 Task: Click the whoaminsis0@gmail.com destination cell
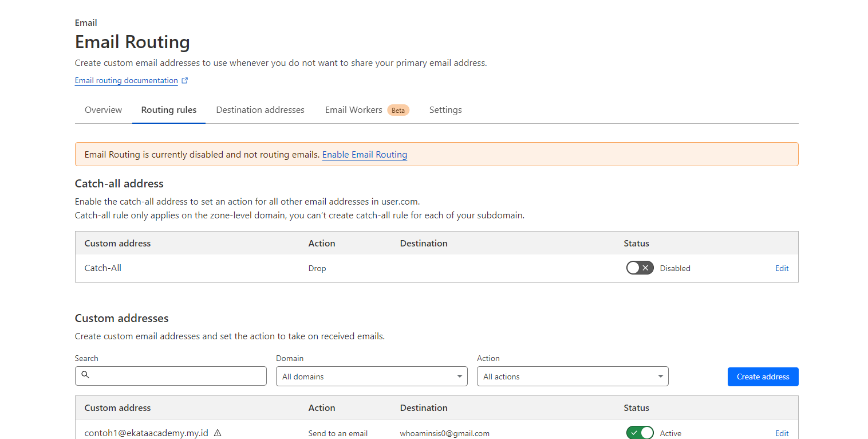(x=444, y=433)
